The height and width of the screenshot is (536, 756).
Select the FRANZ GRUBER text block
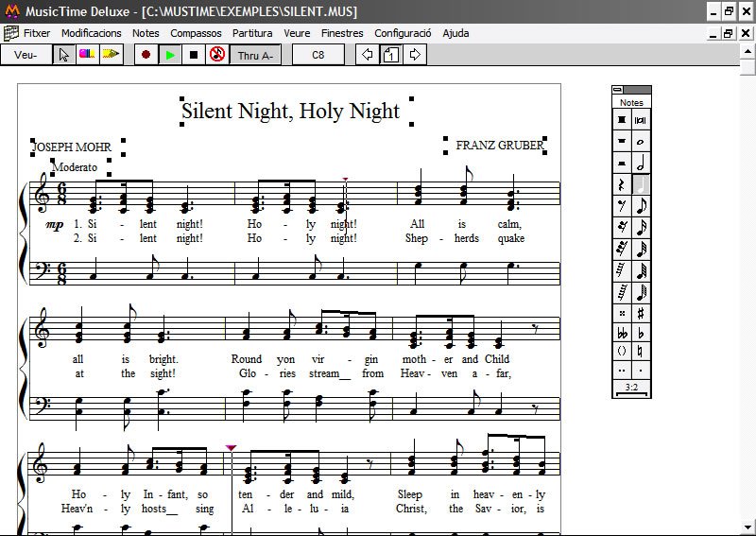(x=500, y=146)
